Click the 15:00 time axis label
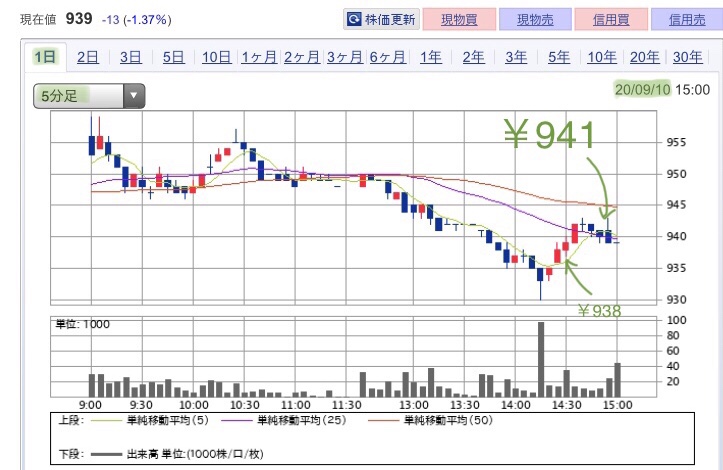 point(618,405)
